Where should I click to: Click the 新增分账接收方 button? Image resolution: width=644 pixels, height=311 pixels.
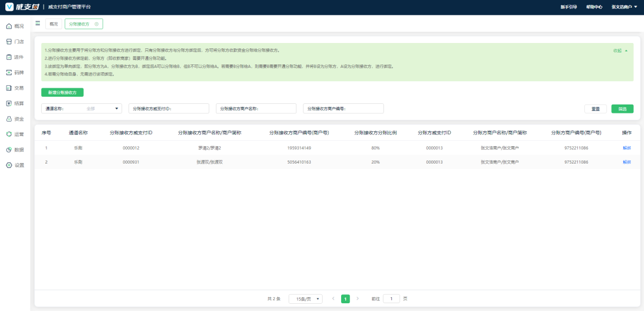pos(63,93)
